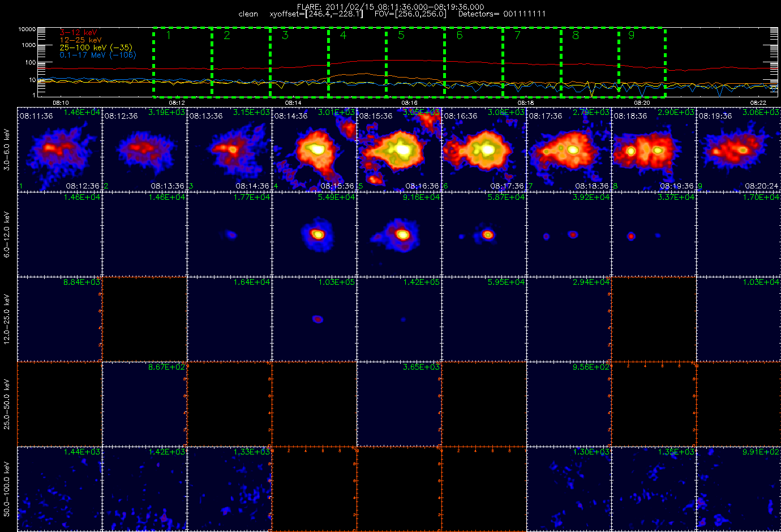This screenshot has width=781, height=532.
Task: Select interval 3 marker in light curve
Action: (x=285, y=35)
